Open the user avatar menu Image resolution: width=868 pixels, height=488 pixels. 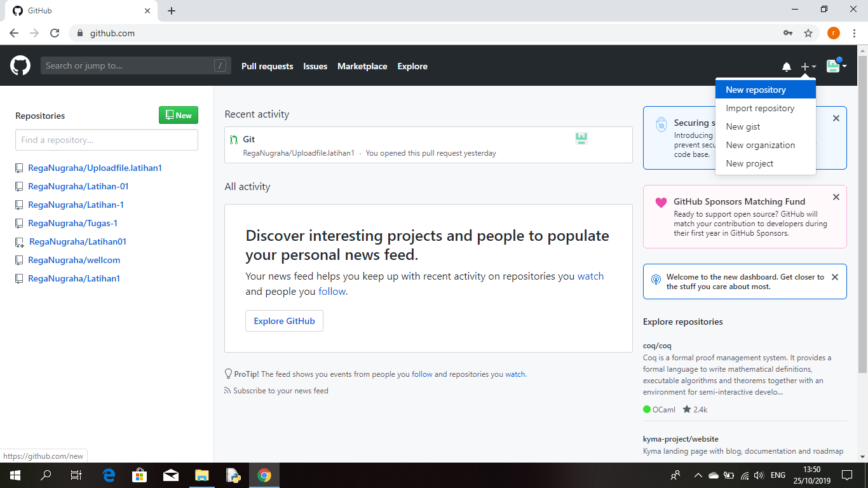[x=836, y=65]
